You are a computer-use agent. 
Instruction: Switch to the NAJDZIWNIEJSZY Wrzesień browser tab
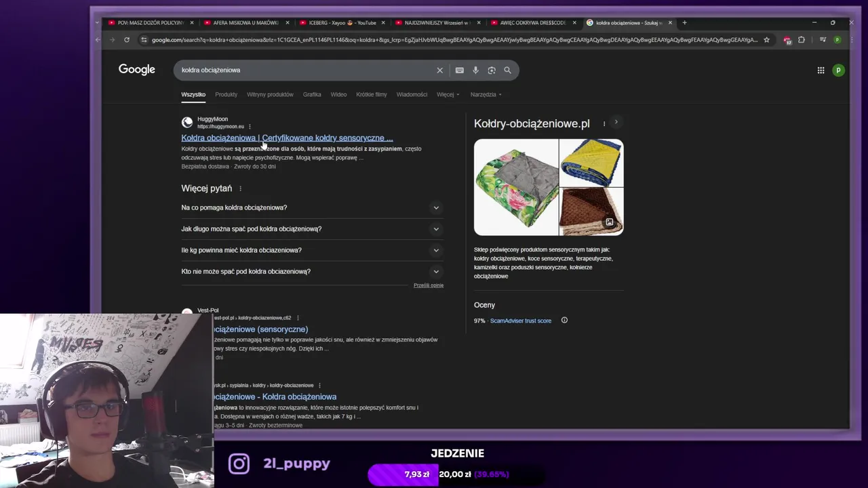tap(437, 22)
